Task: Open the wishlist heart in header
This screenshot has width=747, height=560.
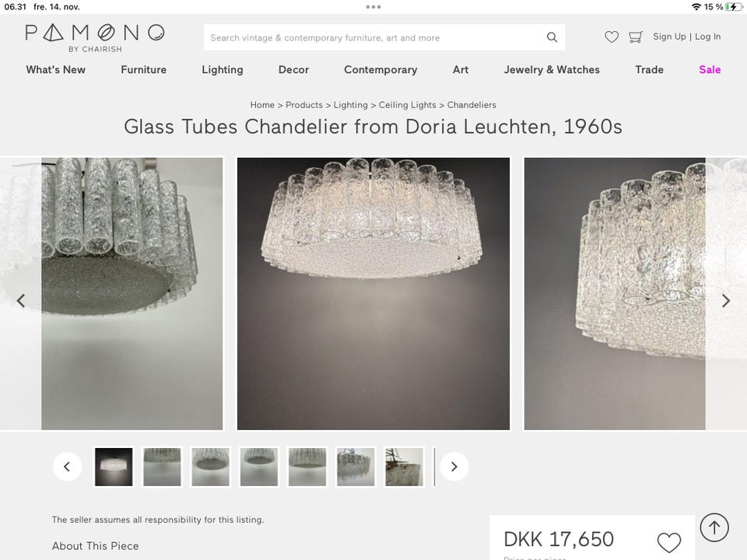Action: click(612, 37)
